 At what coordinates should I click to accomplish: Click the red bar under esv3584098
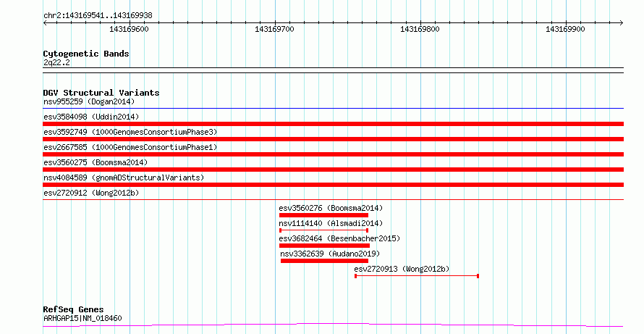click(x=333, y=124)
